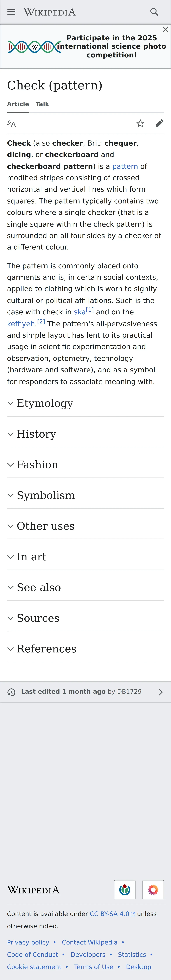
Task: Expand the Fashion section
Action: [x=85, y=464]
